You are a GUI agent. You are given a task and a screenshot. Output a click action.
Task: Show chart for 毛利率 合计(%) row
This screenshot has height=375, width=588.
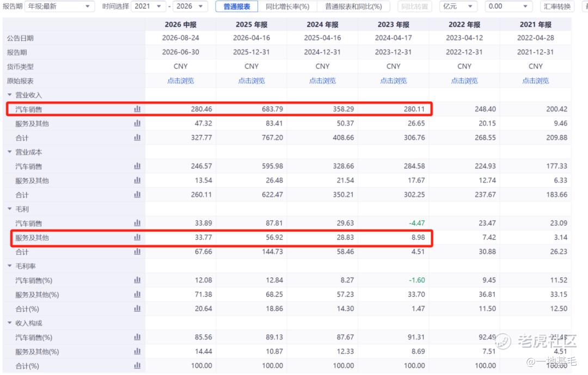(x=137, y=308)
